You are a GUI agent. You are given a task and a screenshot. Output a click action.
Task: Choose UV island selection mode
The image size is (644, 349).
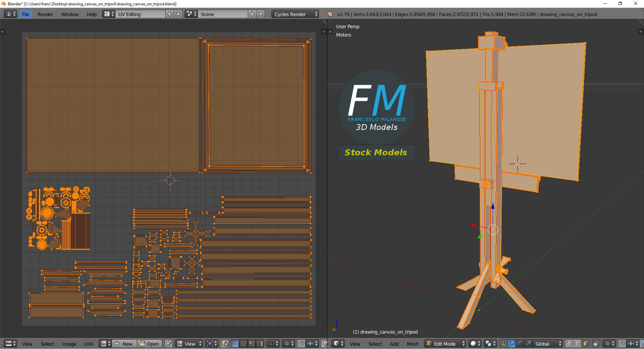260,344
